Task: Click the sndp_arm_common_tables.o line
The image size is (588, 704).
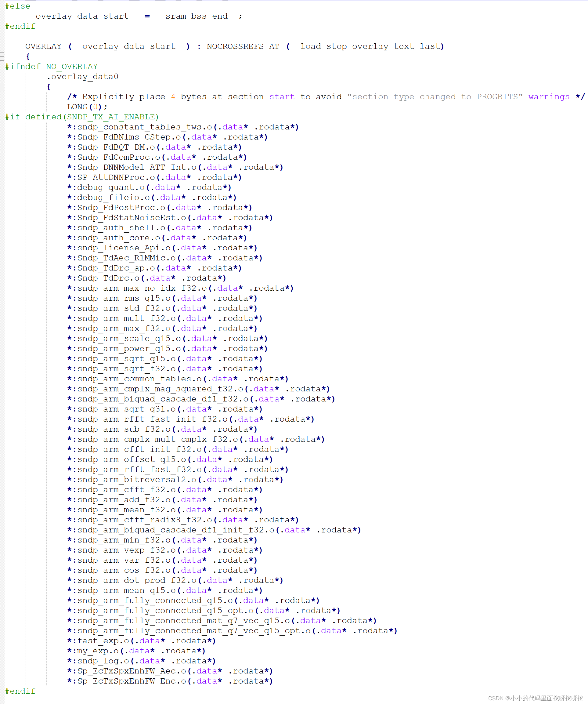Action: [139, 379]
